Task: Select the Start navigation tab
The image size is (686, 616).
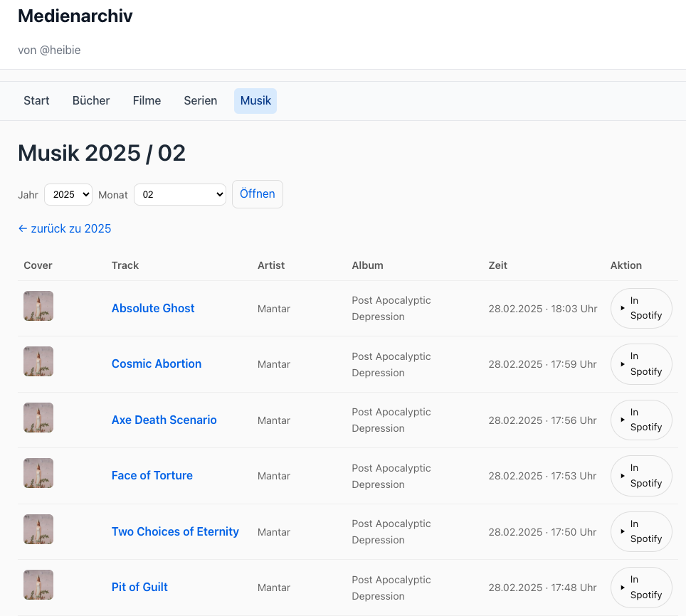Action: (36, 101)
